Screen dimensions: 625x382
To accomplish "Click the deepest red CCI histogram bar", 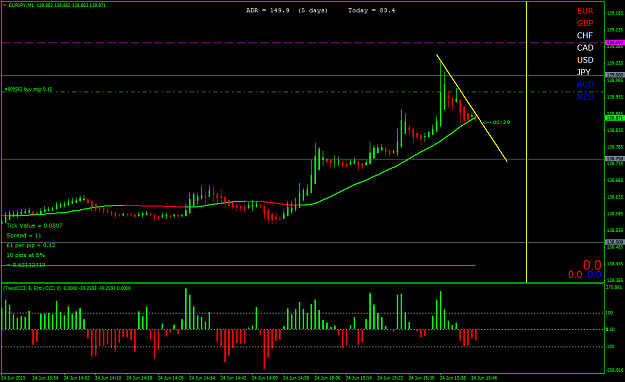I will click(264, 349).
